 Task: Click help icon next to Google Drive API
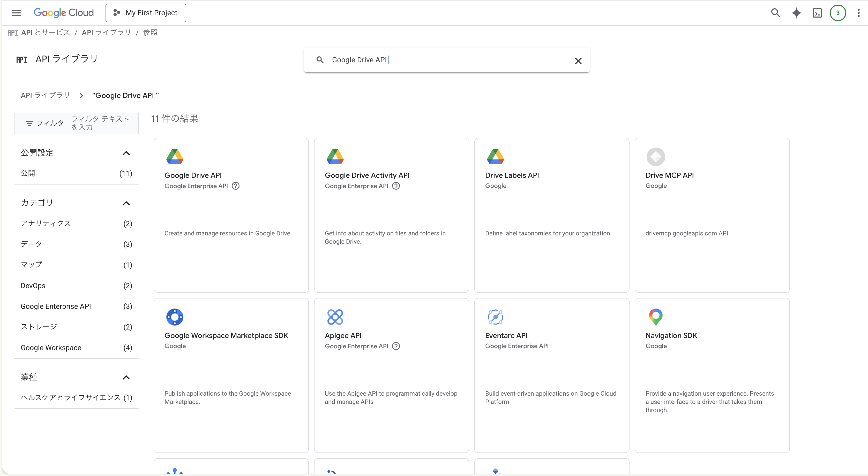[x=236, y=186]
